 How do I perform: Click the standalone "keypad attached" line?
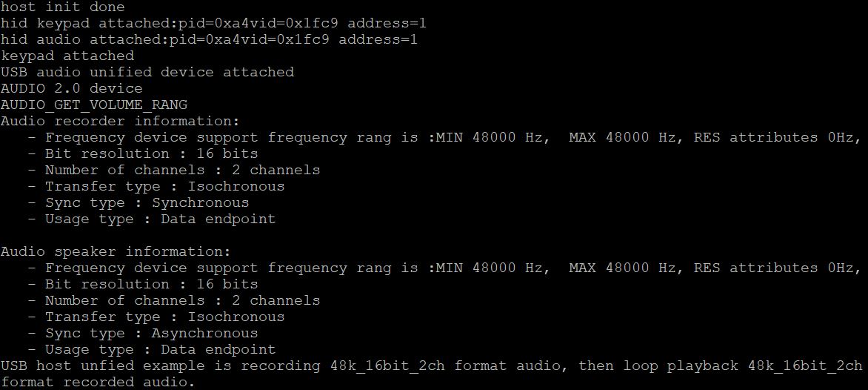coord(67,56)
